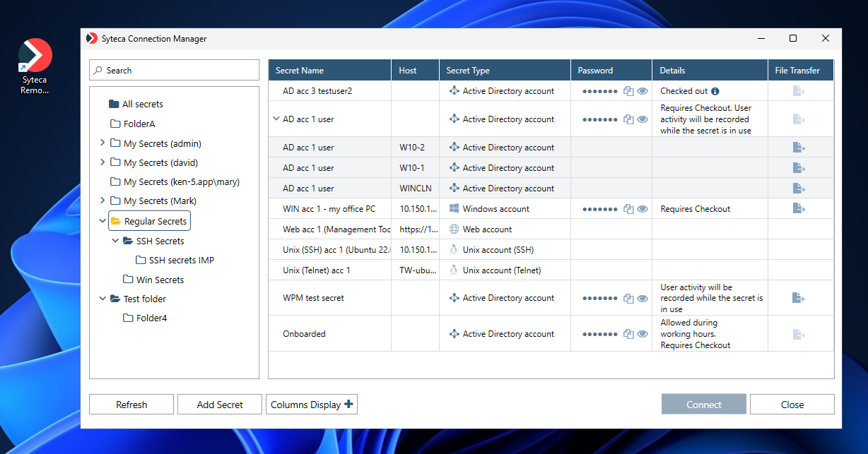Select the Folder4 tree item
Viewport: 868px width, 454px height.
[x=151, y=318]
